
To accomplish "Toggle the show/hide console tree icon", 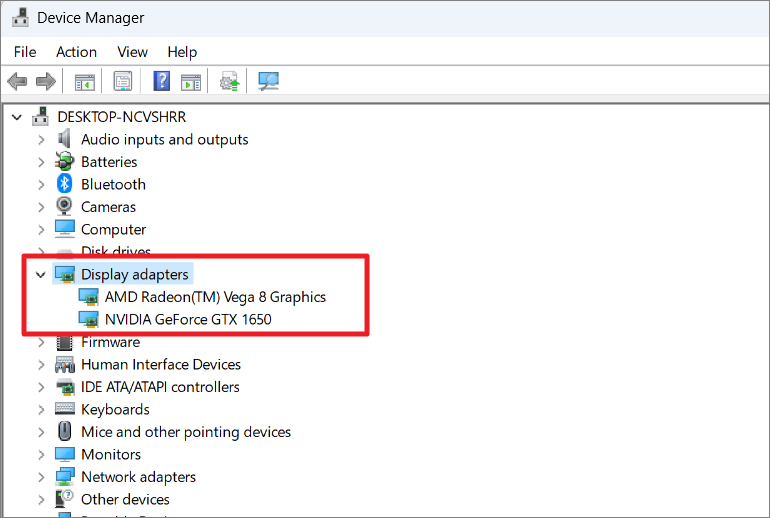I will pyautogui.click(x=84, y=82).
